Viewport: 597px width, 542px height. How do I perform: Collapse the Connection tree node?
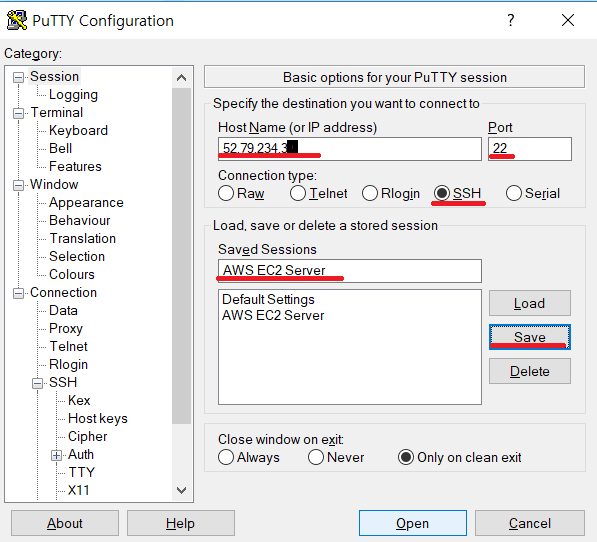point(18,293)
